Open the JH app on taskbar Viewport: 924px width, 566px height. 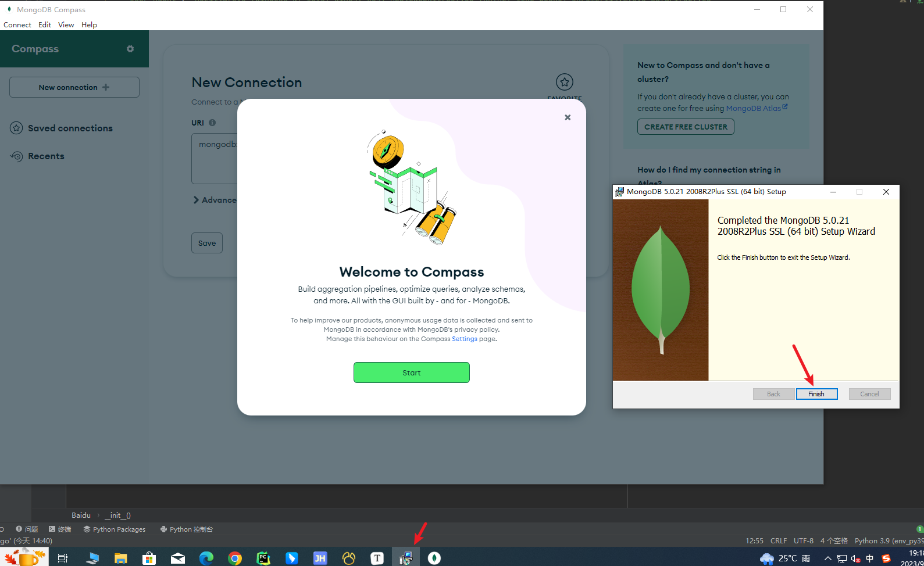click(320, 558)
